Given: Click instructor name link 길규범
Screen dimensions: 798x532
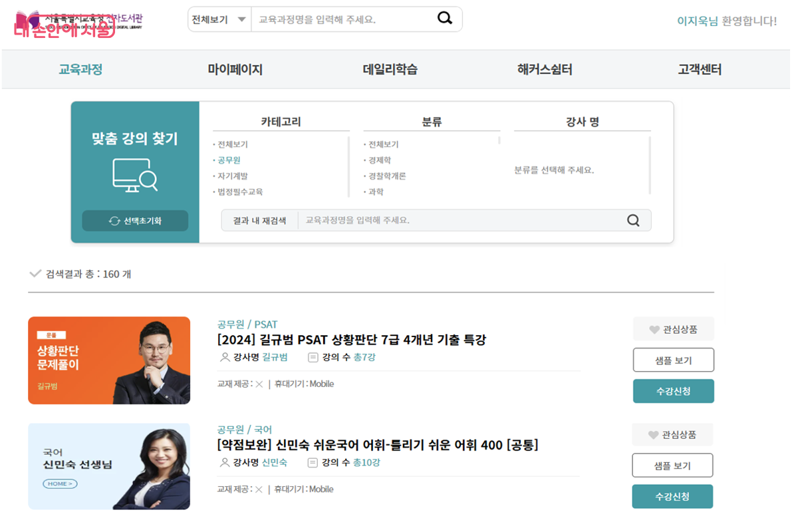Looking at the screenshot, I should coord(275,357).
